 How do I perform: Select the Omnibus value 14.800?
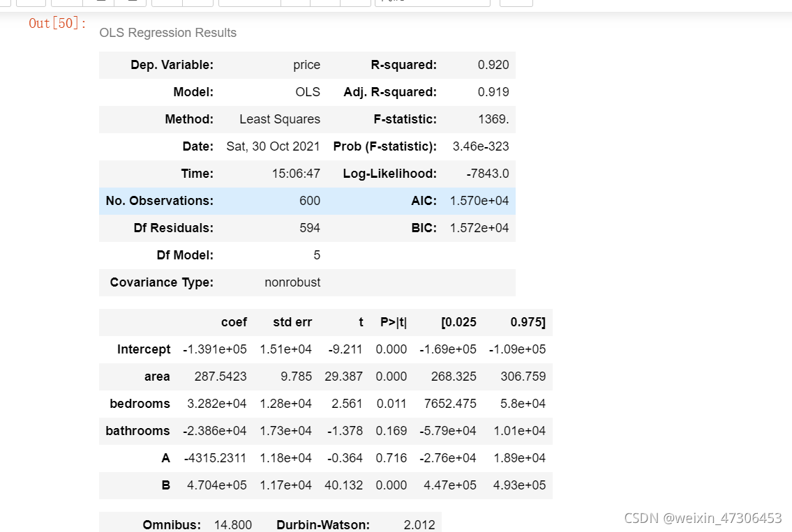click(x=233, y=526)
